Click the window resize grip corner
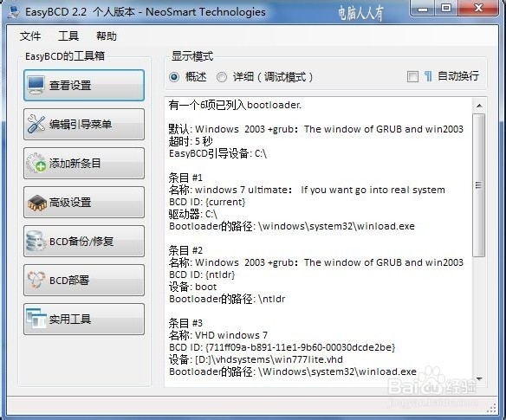This screenshot has width=506, height=420. tap(491, 409)
